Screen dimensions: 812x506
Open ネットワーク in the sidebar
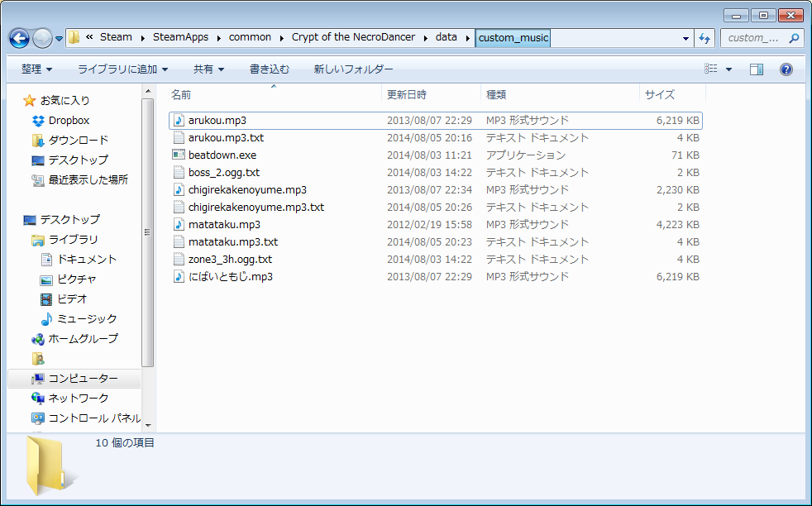coord(79,399)
